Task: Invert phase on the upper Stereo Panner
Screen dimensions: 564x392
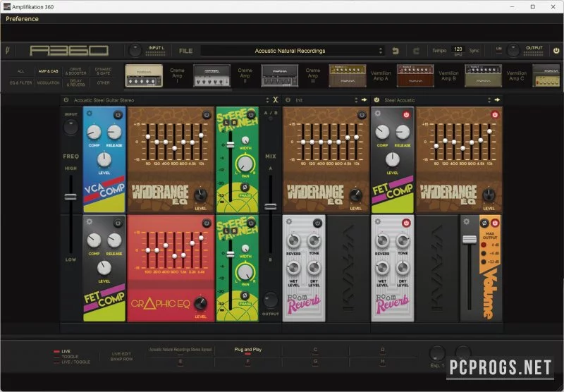Action: (x=245, y=187)
